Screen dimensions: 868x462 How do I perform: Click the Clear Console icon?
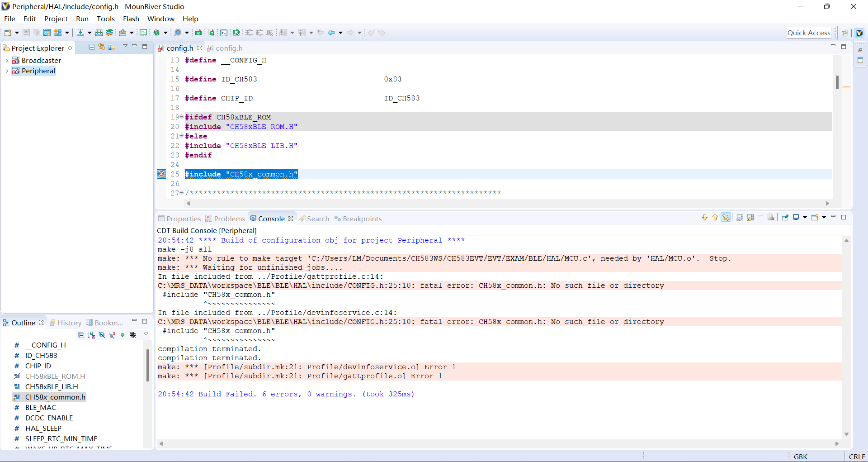point(771,218)
